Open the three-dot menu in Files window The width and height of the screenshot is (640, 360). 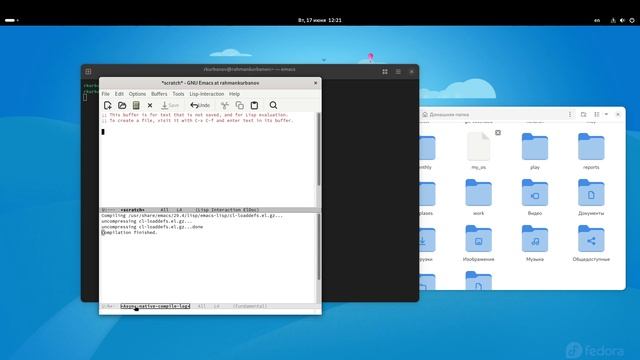[x=570, y=115]
